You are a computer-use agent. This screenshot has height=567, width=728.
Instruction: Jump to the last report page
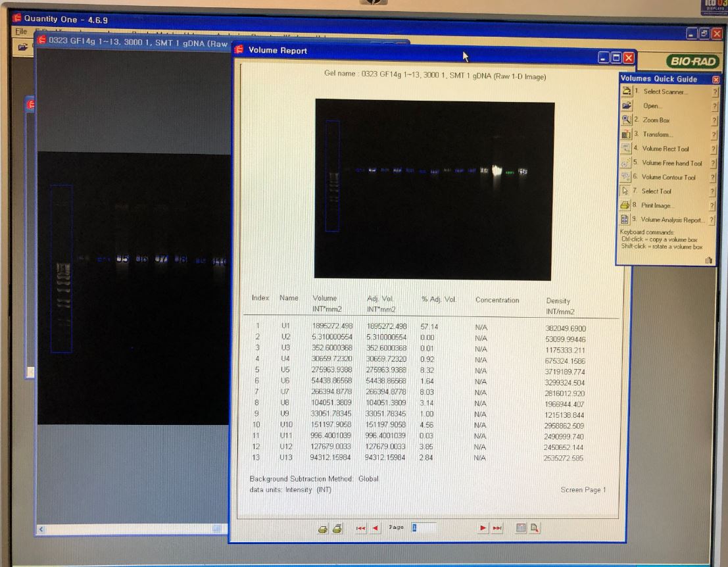[x=497, y=528]
